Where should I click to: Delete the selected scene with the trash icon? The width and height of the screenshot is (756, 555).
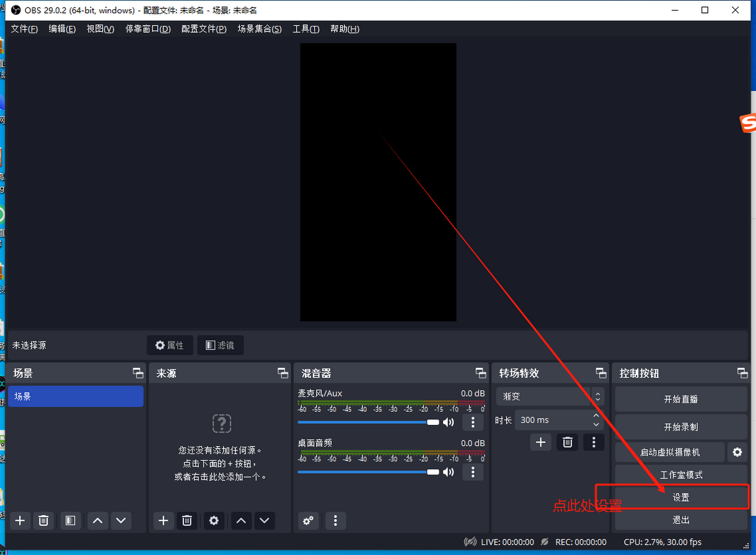(x=43, y=520)
